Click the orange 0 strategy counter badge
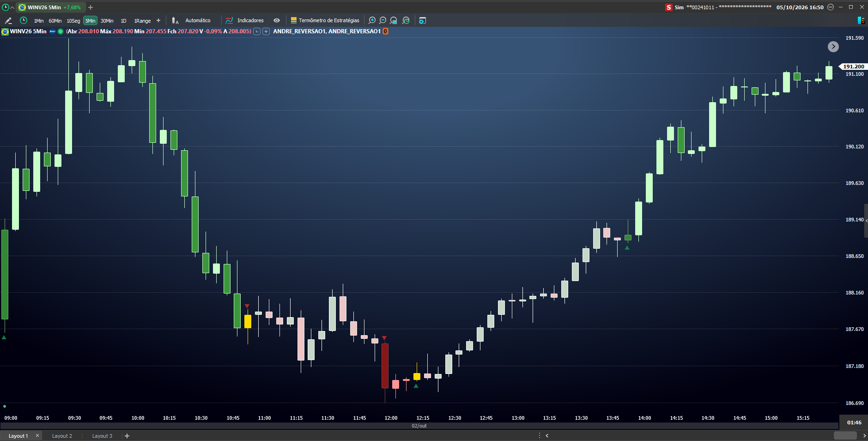 point(385,31)
